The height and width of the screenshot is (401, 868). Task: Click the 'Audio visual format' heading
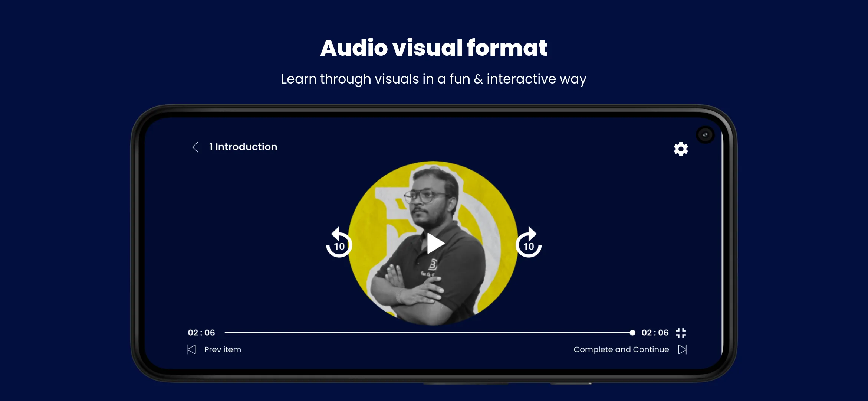pyautogui.click(x=434, y=48)
